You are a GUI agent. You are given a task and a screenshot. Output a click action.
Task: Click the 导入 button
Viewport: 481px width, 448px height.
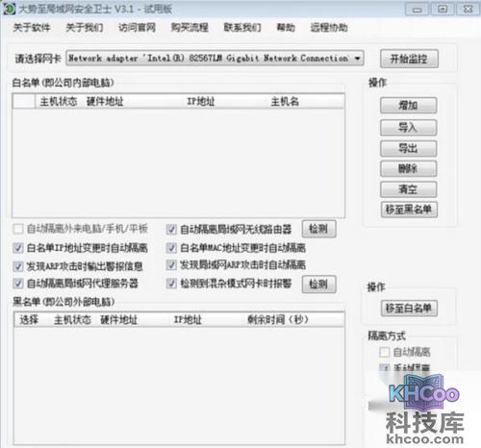(408, 128)
